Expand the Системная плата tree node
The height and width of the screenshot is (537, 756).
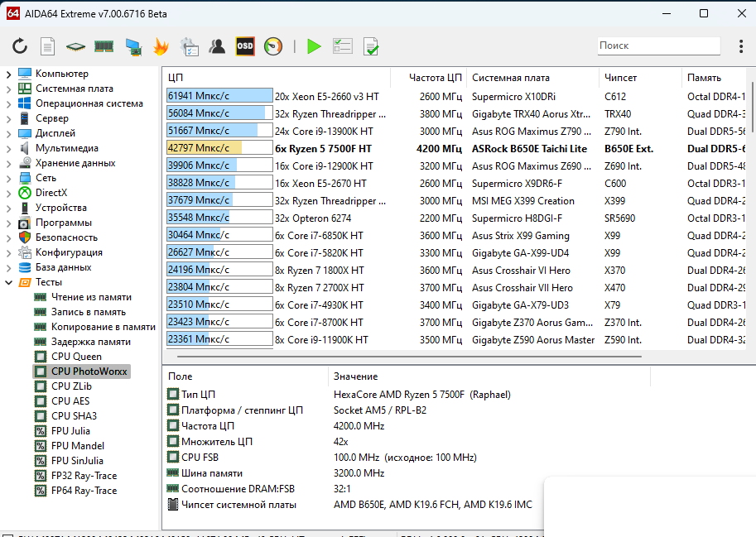8,89
